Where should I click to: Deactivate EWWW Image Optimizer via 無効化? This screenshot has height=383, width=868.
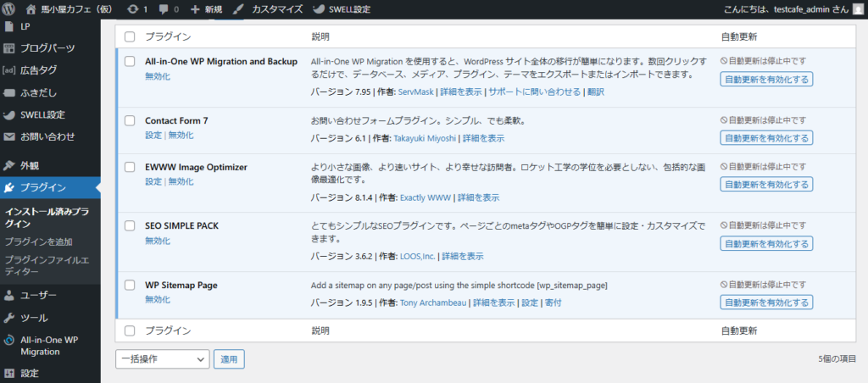(181, 181)
